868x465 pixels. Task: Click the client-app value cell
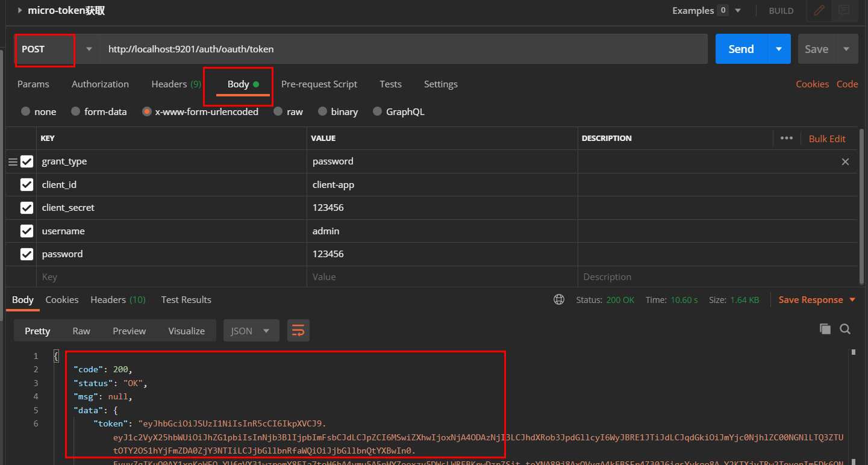(x=442, y=185)
